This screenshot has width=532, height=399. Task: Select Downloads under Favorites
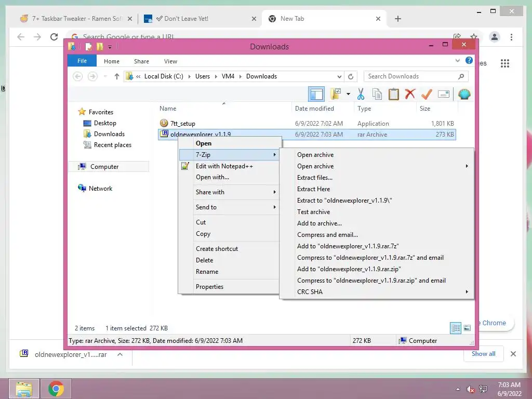[x=109, y=134]
